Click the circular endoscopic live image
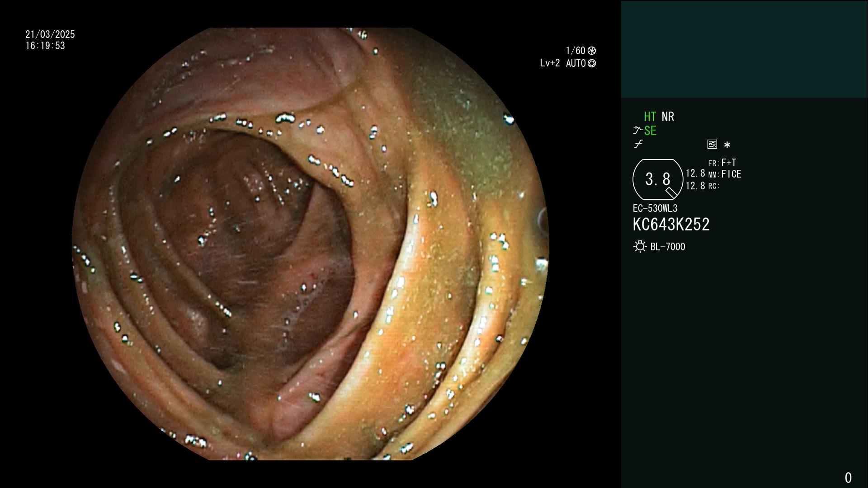 311,244
